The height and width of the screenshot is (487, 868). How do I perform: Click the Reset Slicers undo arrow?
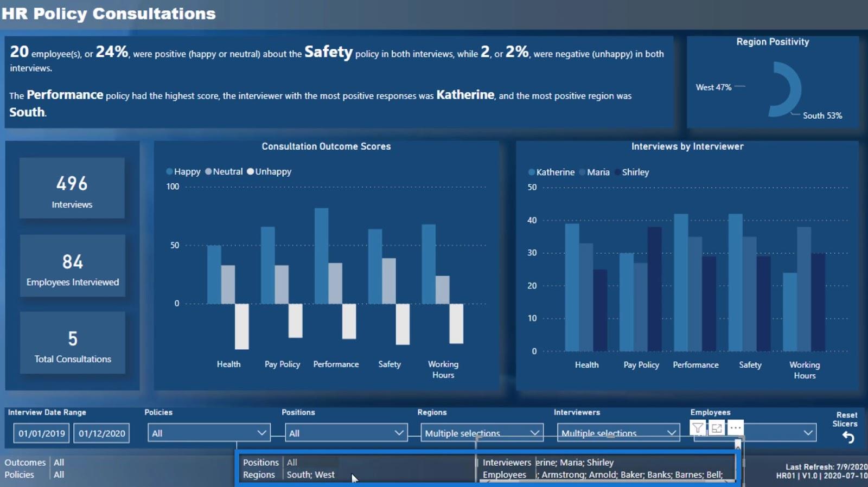coord(848,438)
